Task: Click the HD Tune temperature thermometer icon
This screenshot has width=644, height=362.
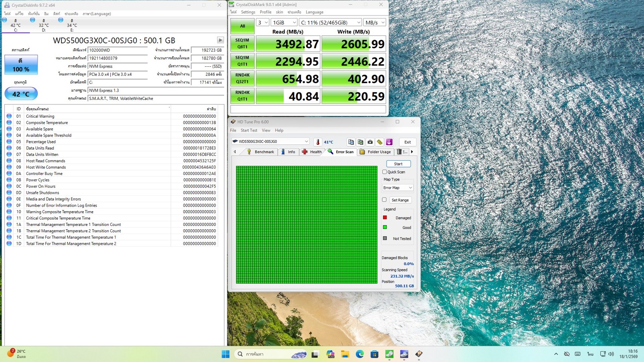Action: (318, 142)
